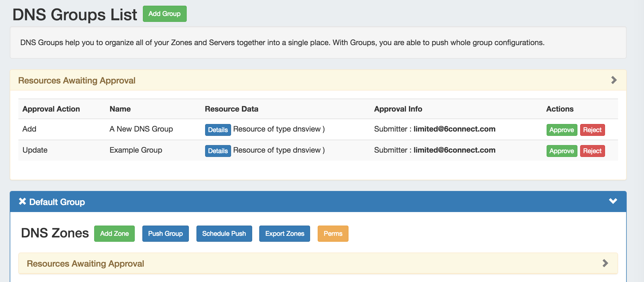
Task: Collapse the Default Group panel chevron
Action: tap(613, 201)
